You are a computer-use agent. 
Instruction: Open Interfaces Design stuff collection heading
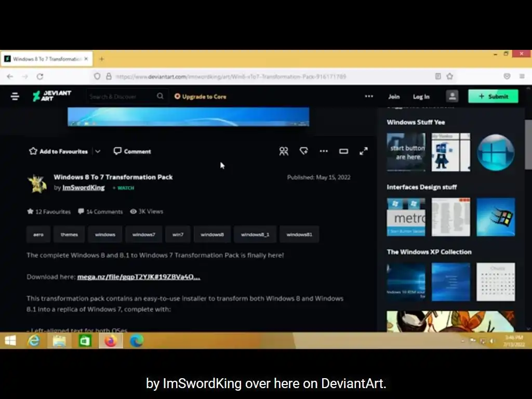[x=422, y=187]
